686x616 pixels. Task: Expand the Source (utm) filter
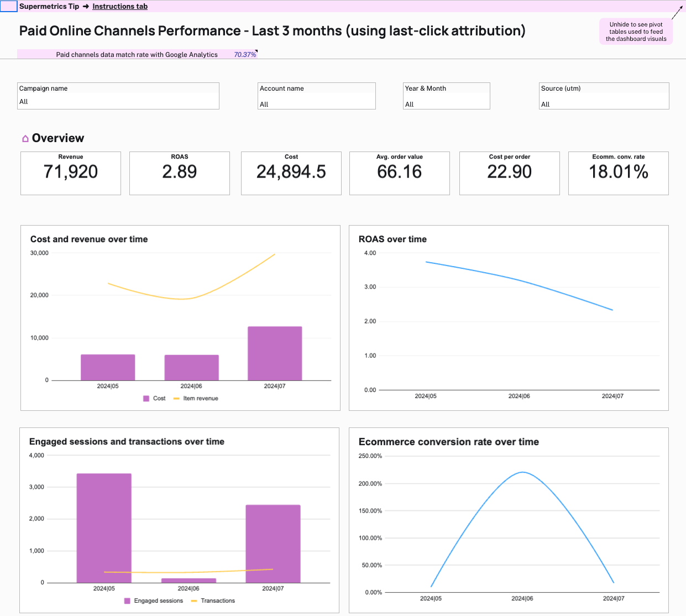[x=604, y=96]
